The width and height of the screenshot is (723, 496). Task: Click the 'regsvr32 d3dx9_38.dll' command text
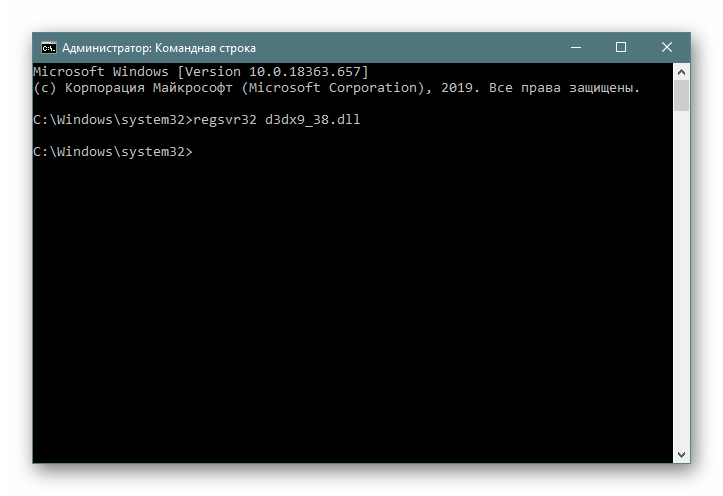point(277,120)
